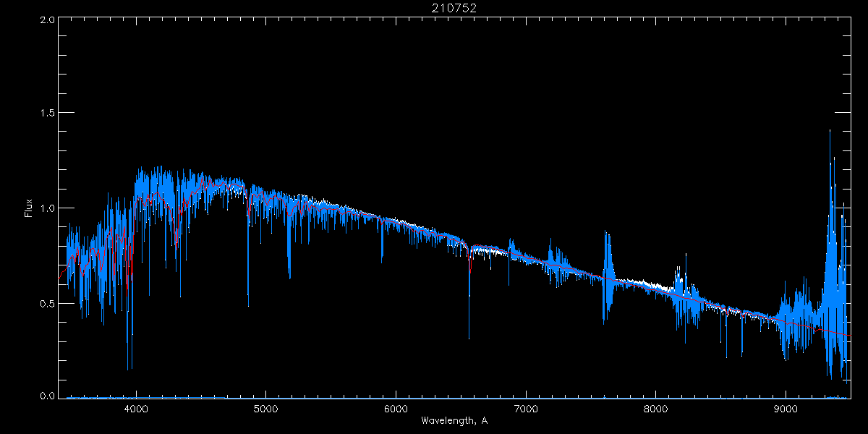
Task: Click the plot title 210752
Action: click(x=454, y=8)
